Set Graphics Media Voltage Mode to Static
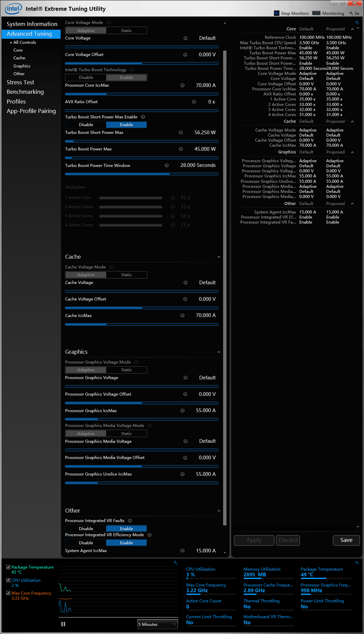The image size is (364, 634). 126,434
